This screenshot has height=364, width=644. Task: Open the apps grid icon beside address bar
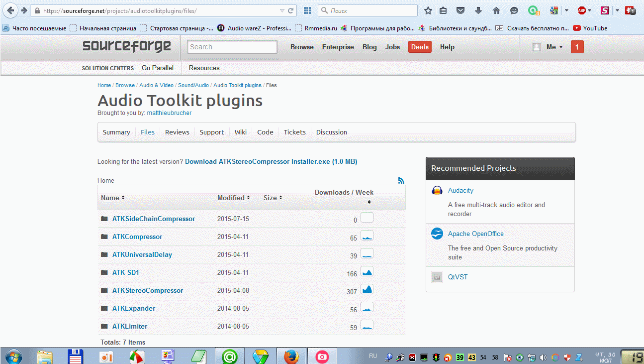[307, 10]
